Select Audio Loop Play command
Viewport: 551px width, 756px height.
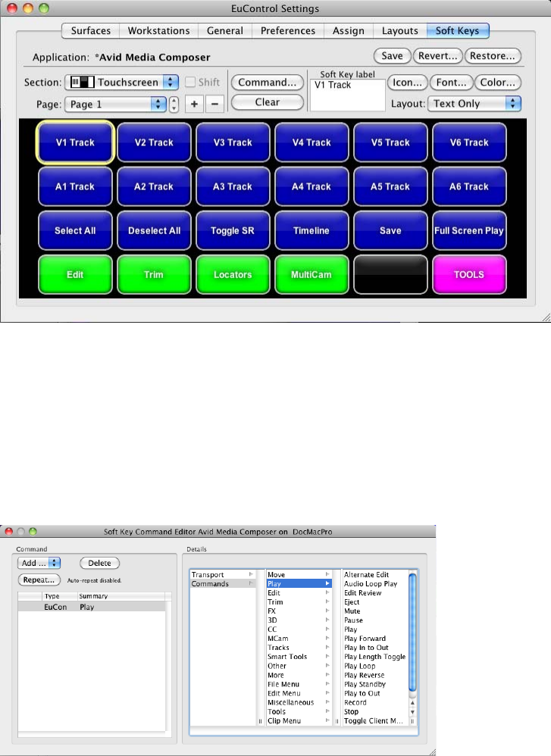(371, 584)
